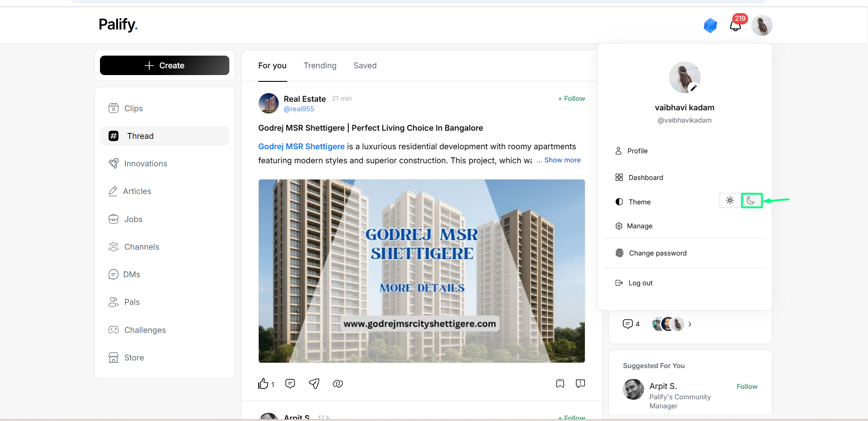Expand commenters list with chevron arrow
This screenshot has height=421, width=868.
click(690, 324)
